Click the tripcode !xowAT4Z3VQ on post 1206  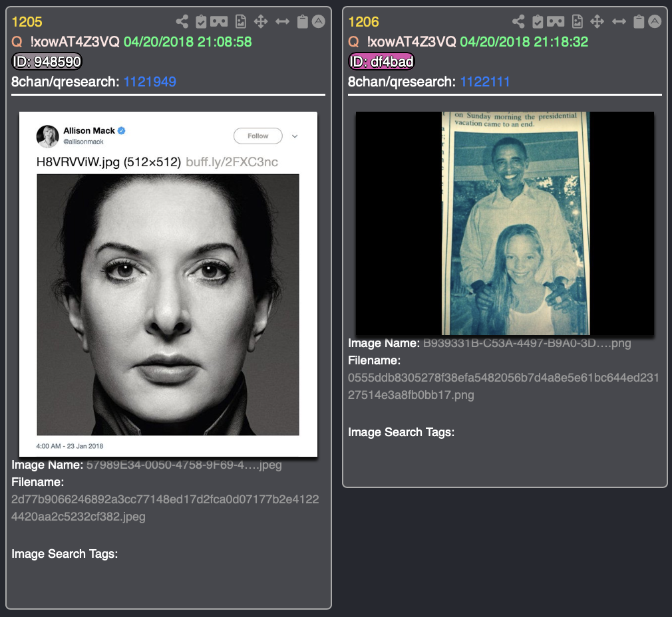tap(411, 42)
